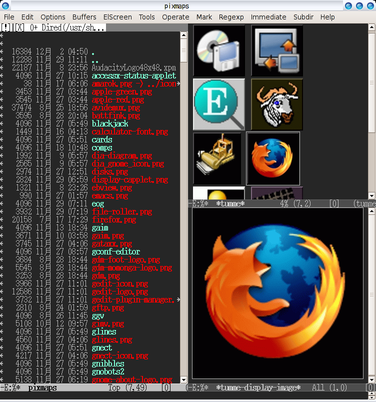Open the Regexp menu
Screen dimensions: 376x402
point(231,17)
